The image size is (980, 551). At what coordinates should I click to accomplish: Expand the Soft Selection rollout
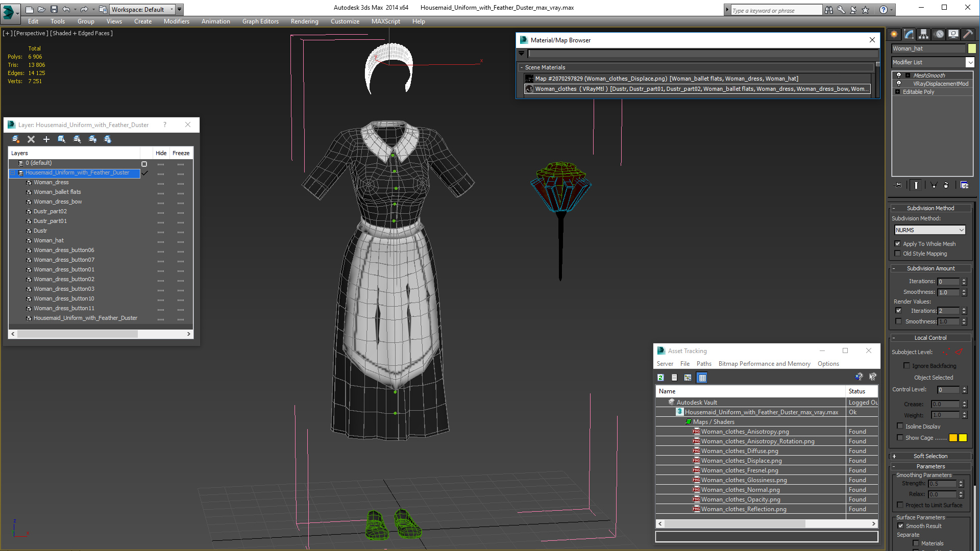pos(930,456)
